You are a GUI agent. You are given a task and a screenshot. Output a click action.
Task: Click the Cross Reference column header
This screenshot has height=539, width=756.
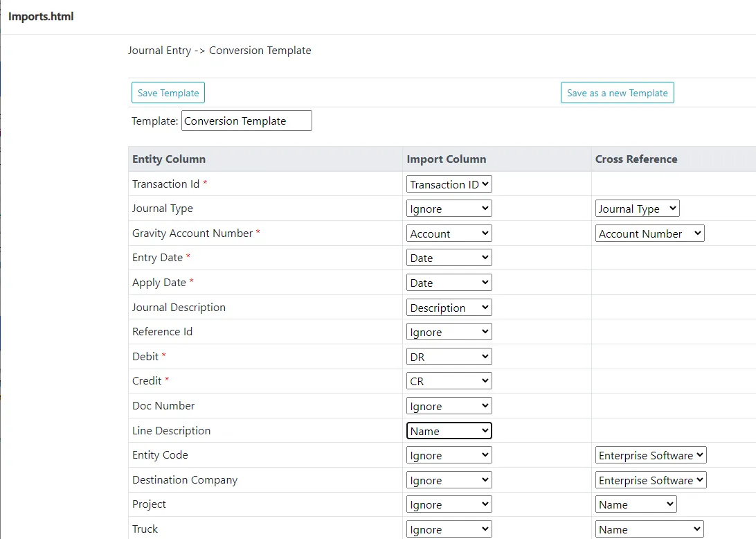636,159
